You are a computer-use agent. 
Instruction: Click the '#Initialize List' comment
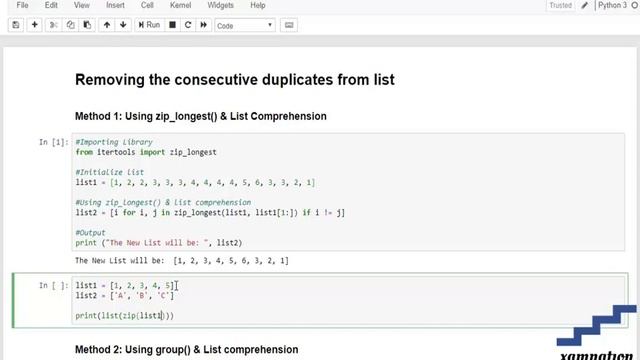pos(110,172)
